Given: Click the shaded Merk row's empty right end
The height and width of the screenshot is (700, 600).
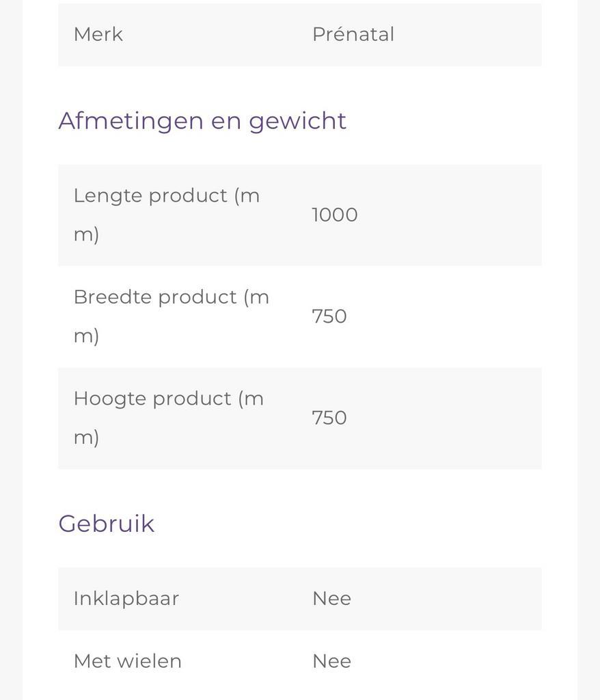Looking at the screenshot, I should tap(492, 34).
